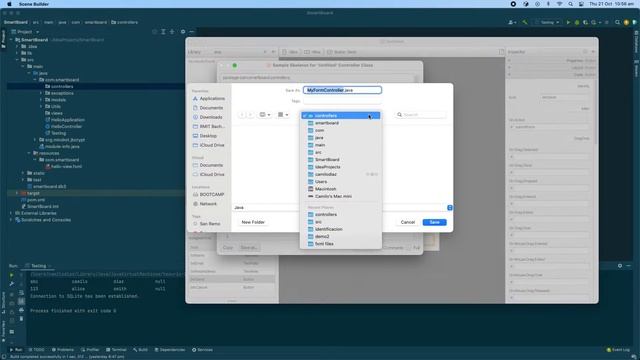Click the Run button in IntelliJ toolbar
Viewport: 640px width, 360px height.
pyautogui.click(x=568, y=22)
